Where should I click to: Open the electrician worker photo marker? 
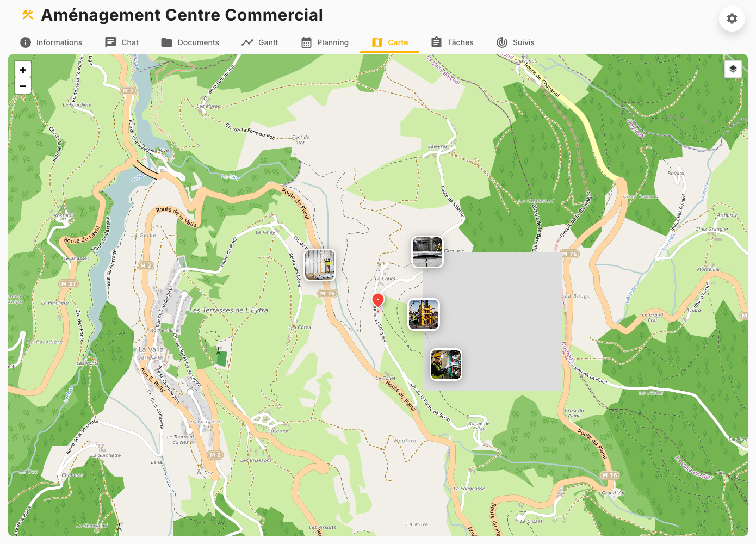[446, 364]
